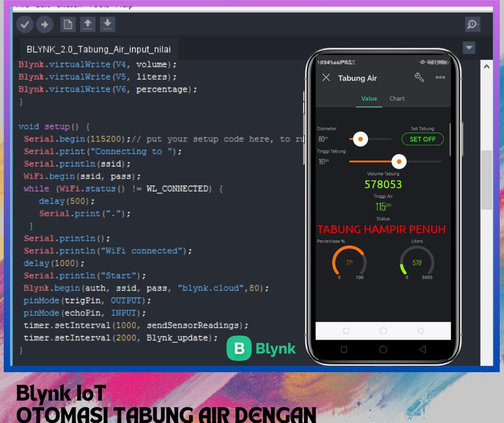504x423 pixels.
Task: Switch to the Value tab
Action: [369, 99]
